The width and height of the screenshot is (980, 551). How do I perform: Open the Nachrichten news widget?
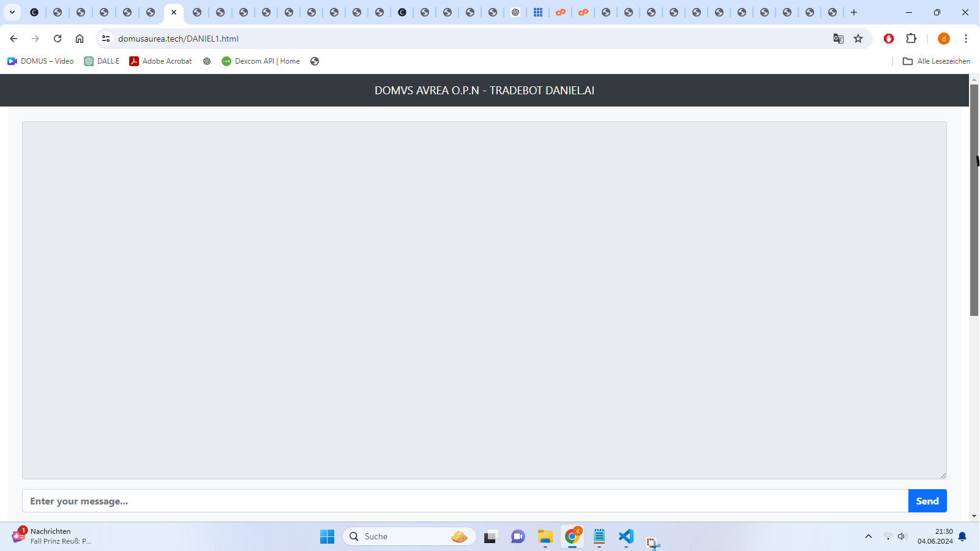[52, 536]
